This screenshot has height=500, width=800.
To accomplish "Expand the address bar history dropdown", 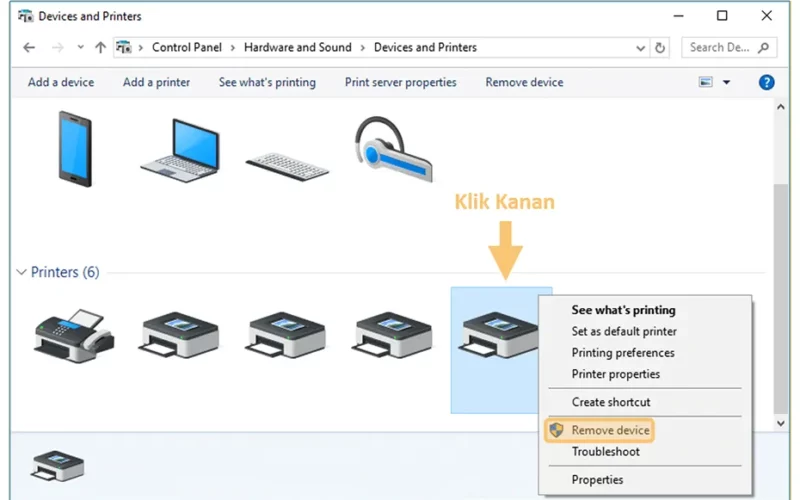I will (x=640, y=48).
